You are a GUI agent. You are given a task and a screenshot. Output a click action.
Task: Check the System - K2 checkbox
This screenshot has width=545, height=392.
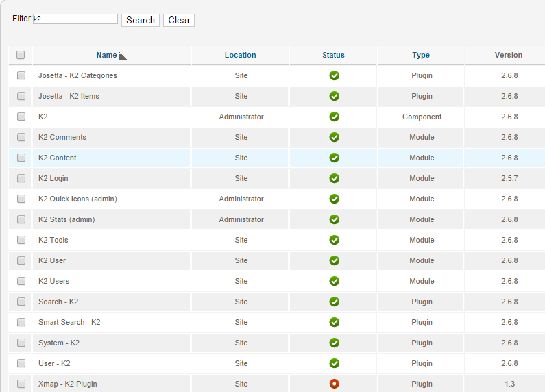pos(21,343)
